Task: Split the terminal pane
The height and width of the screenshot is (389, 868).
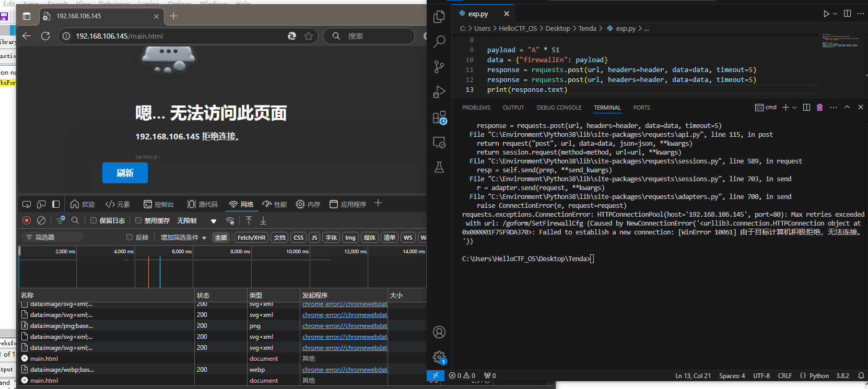Action: point(806,108)
